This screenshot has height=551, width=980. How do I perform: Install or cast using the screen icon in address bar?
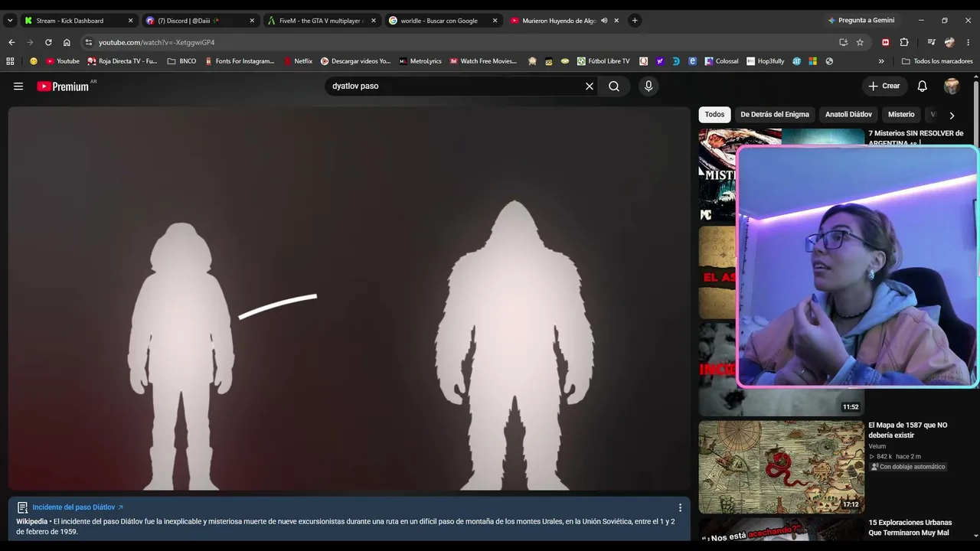coord(843,42)
